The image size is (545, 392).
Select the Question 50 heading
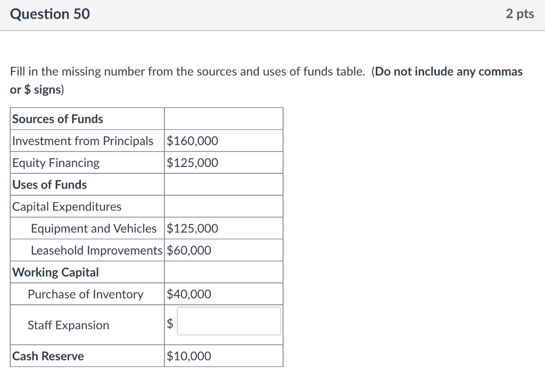tap(50, 14)
